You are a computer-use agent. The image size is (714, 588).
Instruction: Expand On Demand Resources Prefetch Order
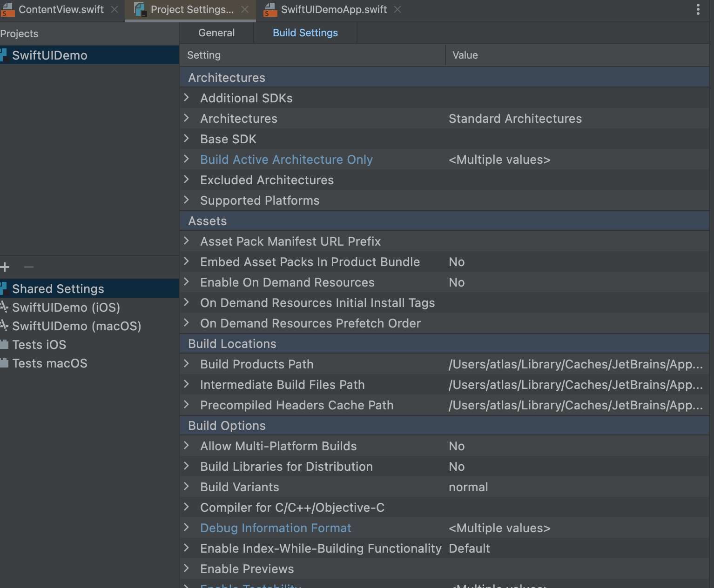(x=187, y=323)
